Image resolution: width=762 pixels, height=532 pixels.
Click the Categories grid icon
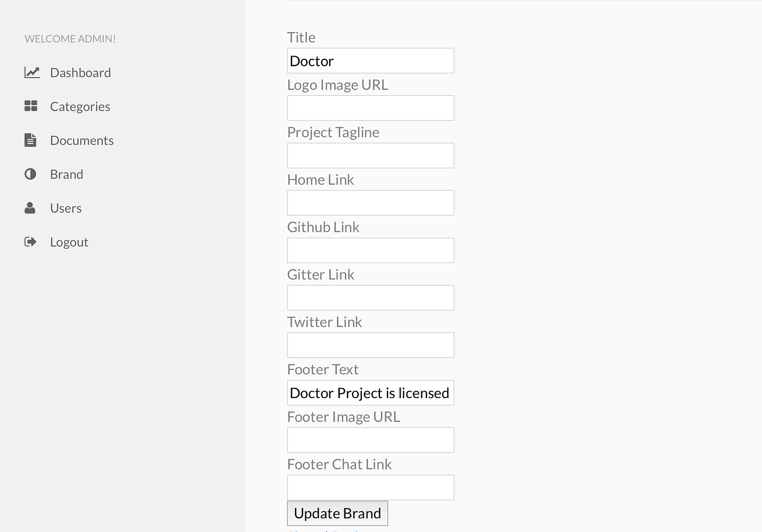[31, 106]
